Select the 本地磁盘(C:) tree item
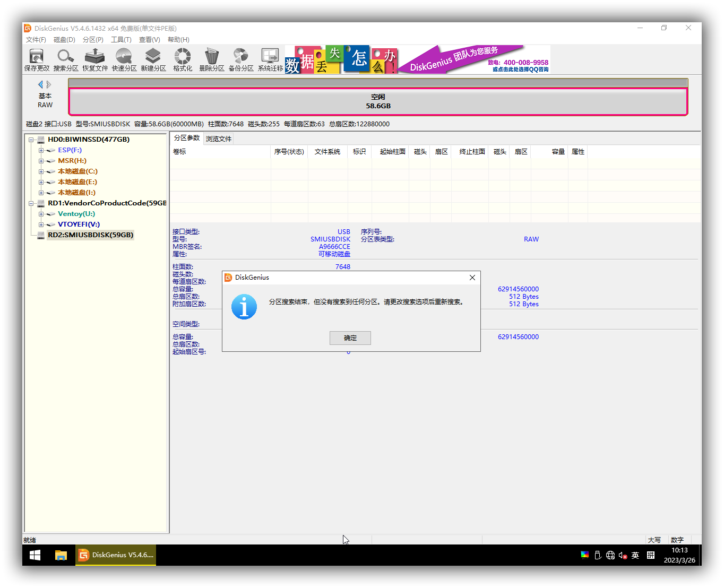The image size is (724, 588). tap(77, 171)
